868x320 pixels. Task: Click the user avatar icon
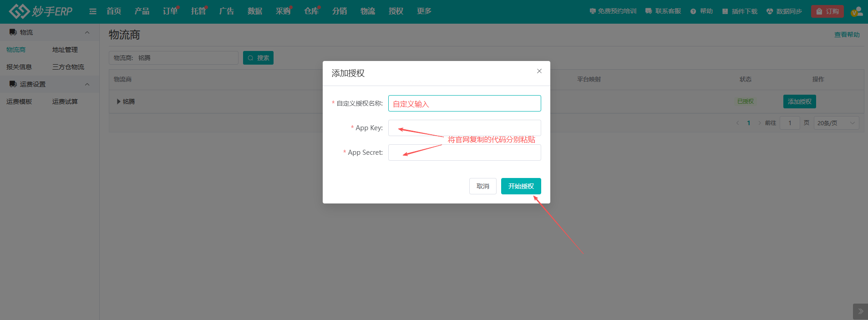tap(856, 11)
